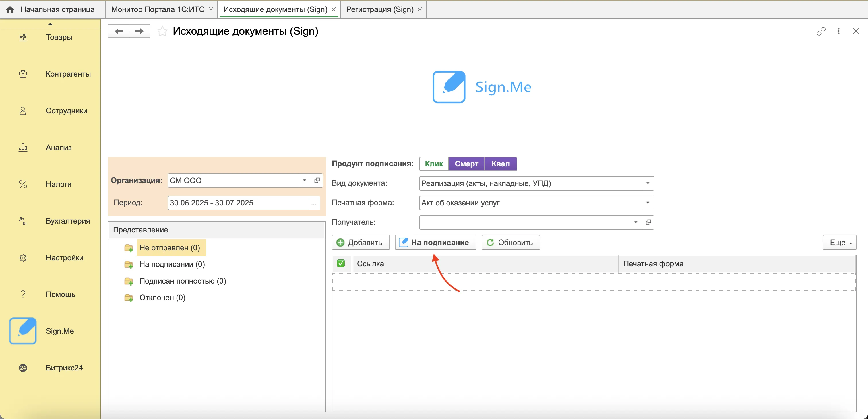The height and width of the screenshot is (419, 868).
Task: Click the Печатная форма field value
Action: 530,203
